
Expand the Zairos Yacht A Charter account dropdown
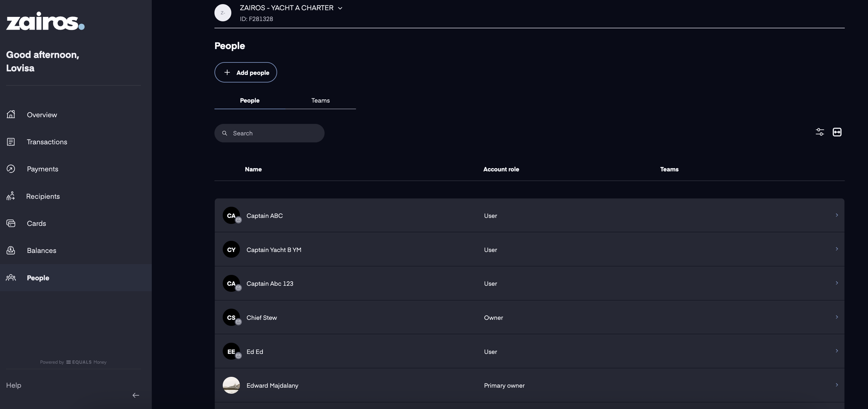coord(340,8)
